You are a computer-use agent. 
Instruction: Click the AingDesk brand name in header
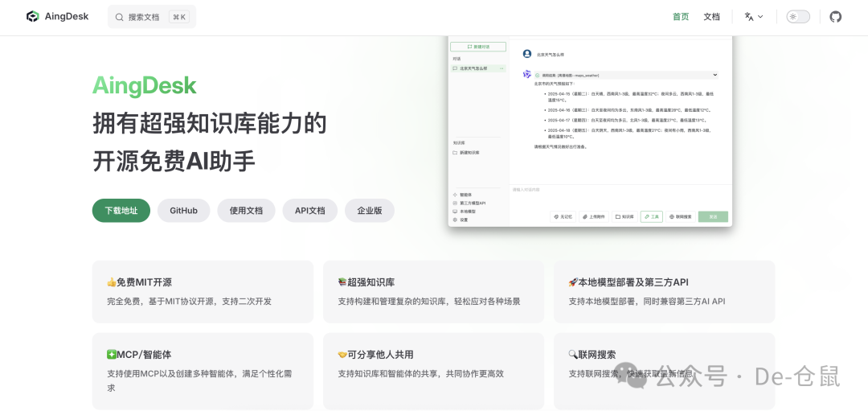point(67,17)
